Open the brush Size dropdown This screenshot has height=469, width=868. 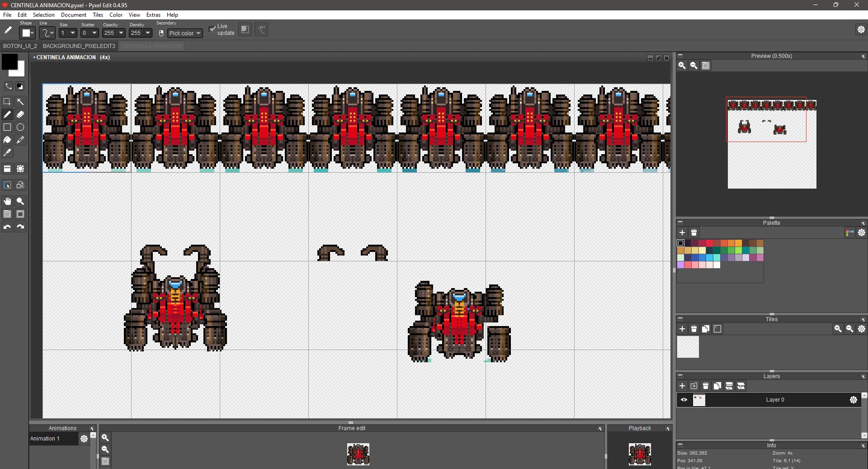[73, 33]
